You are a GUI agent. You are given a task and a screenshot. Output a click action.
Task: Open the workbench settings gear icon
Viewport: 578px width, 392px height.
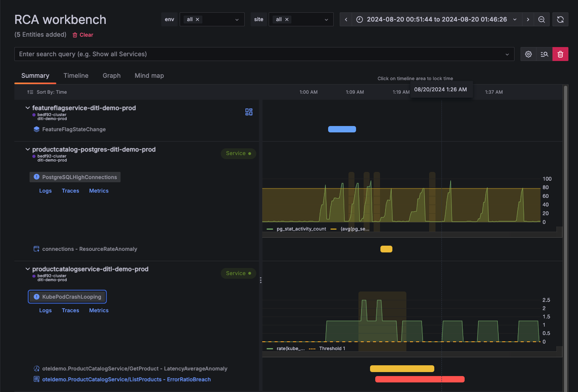click(528, 54)
